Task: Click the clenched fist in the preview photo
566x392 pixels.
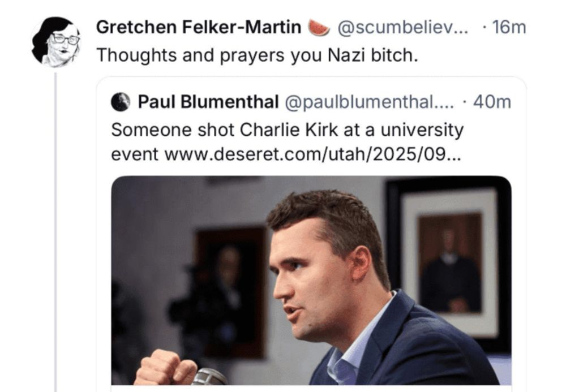Action: [x=164, y=368]
